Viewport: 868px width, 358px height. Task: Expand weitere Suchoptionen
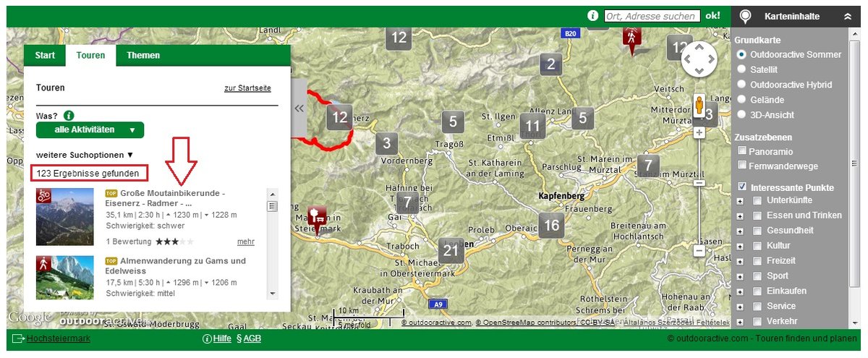[85, 155]
